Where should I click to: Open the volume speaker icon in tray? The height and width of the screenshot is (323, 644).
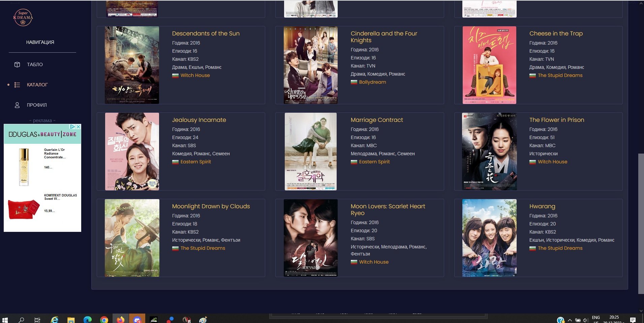coord(585,320)
